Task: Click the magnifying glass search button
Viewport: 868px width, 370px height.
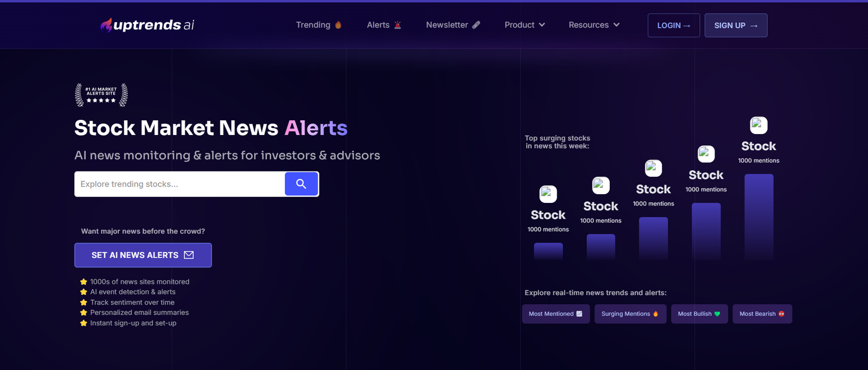Action: pyautogui.click(x=301, y=184)
